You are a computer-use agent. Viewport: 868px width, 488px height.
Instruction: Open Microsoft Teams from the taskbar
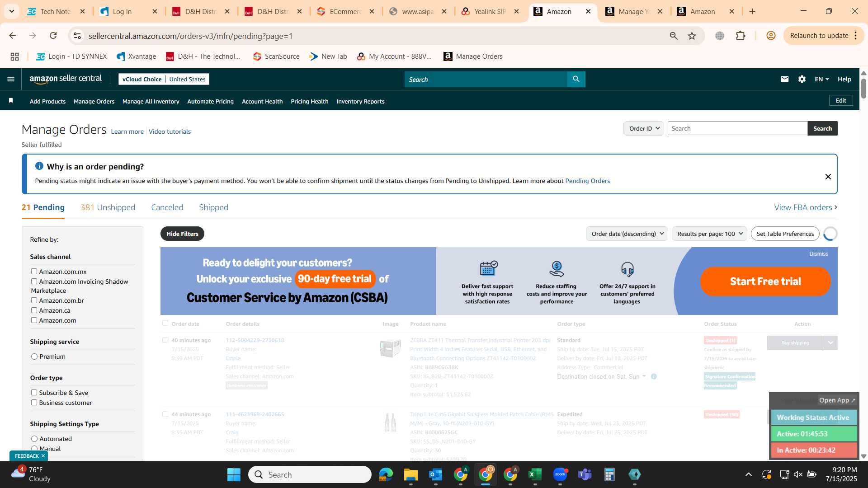pos(585,474)
